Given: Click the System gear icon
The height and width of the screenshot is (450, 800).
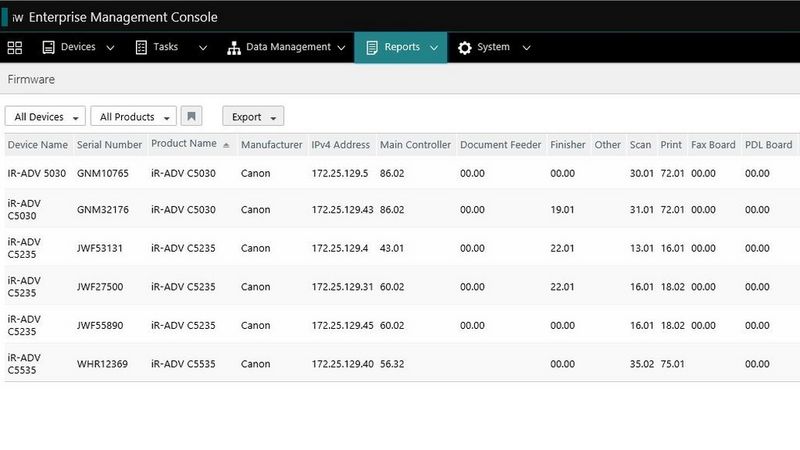Looking at the screenshot, I should pos(465,47).
